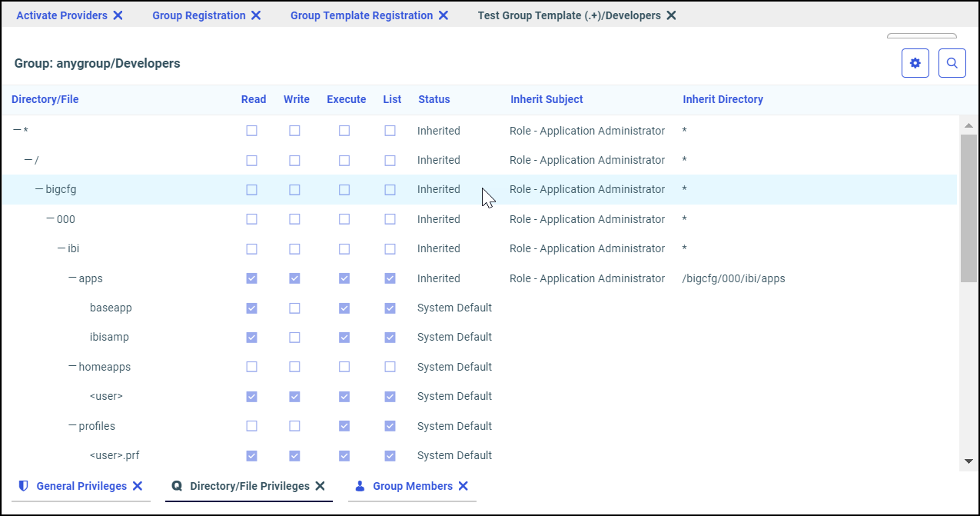Uncheck Execute permission for profiles
The width and height of the screenshot is (980, 516).
tap(344, 426)
